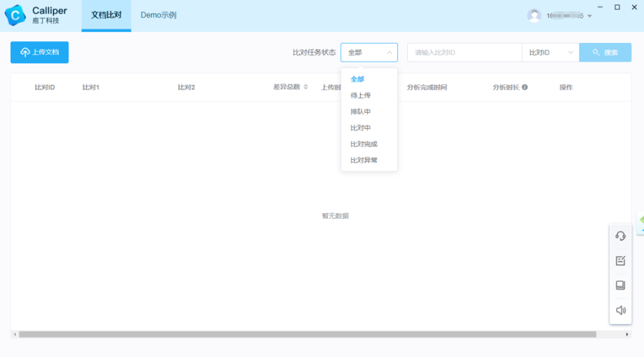This screenshot has width=644, height=357.
Task: Click the user avatar icon
Action: click(x=534, y=15)
